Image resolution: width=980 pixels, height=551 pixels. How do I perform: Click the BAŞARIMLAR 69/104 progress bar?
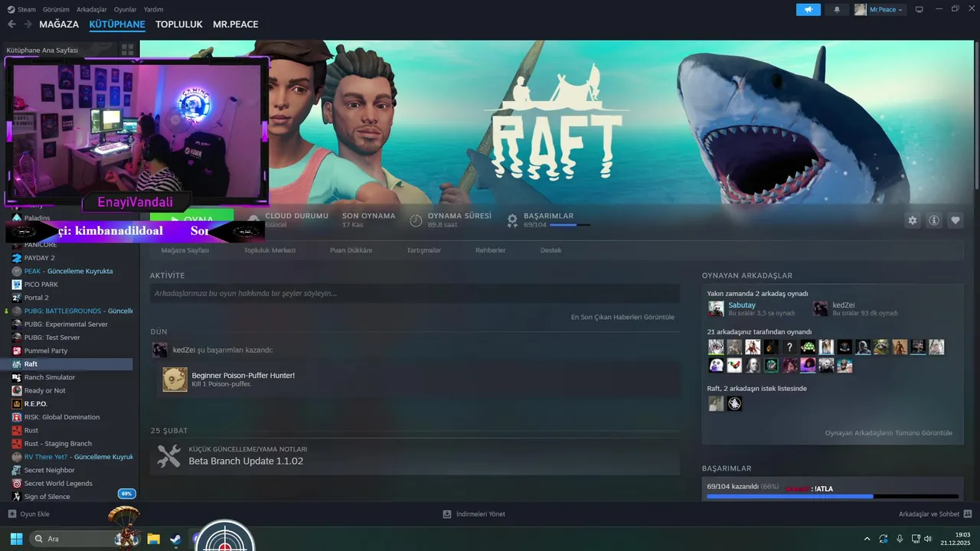point(570,225)
